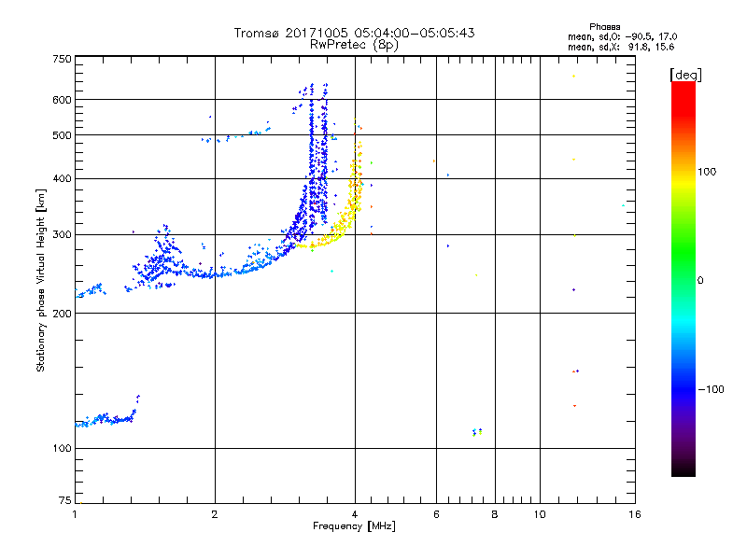The height and width of the screenshot is (560, 747).
Task: Click the colorbar '100' tick label
Action: click(x=707, y=172)
